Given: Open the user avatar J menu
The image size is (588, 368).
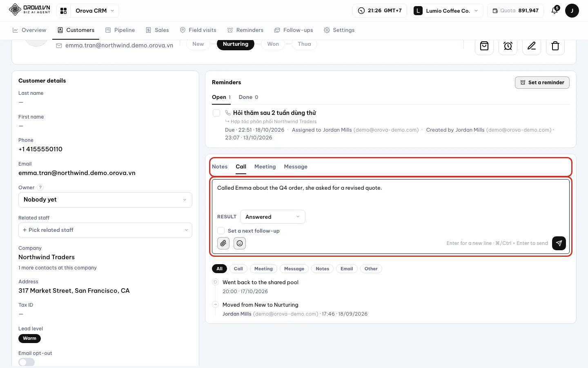Looking at the screenshot, I should point(572,11).
